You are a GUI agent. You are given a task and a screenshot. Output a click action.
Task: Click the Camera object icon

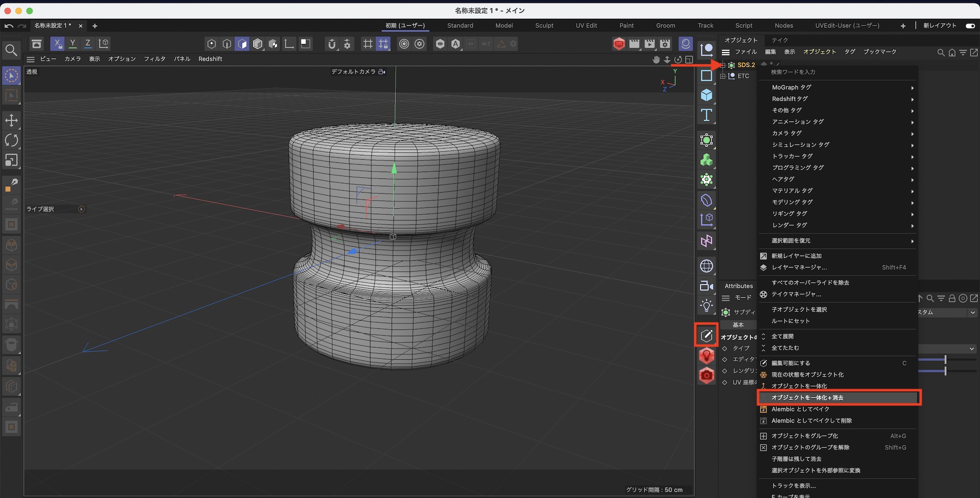(706, 286)
